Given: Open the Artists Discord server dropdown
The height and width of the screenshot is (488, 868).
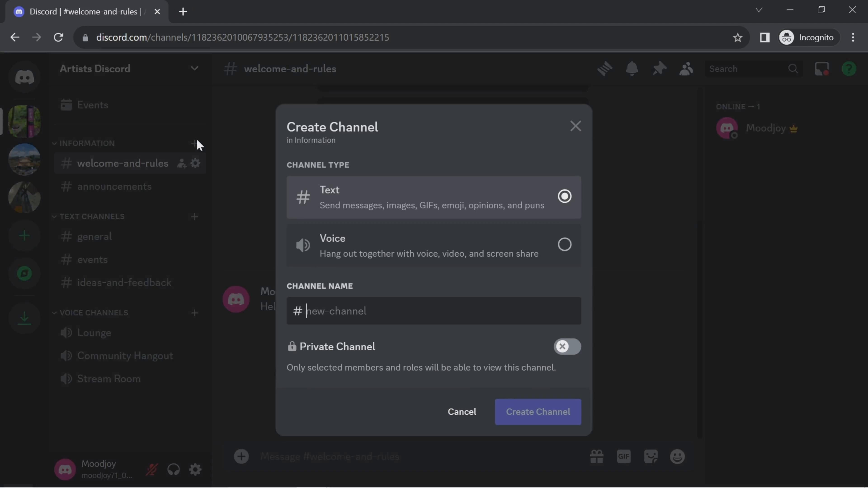Looking at the screenshot, I should pos(194,69).
